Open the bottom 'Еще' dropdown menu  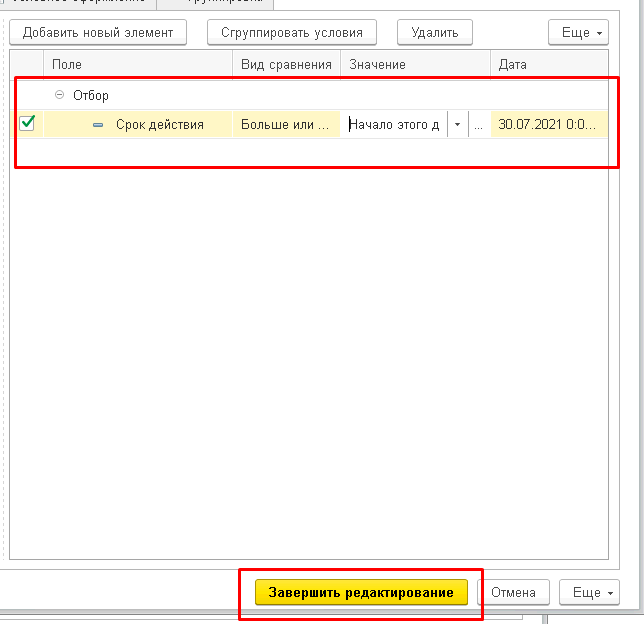click(589, 592)
